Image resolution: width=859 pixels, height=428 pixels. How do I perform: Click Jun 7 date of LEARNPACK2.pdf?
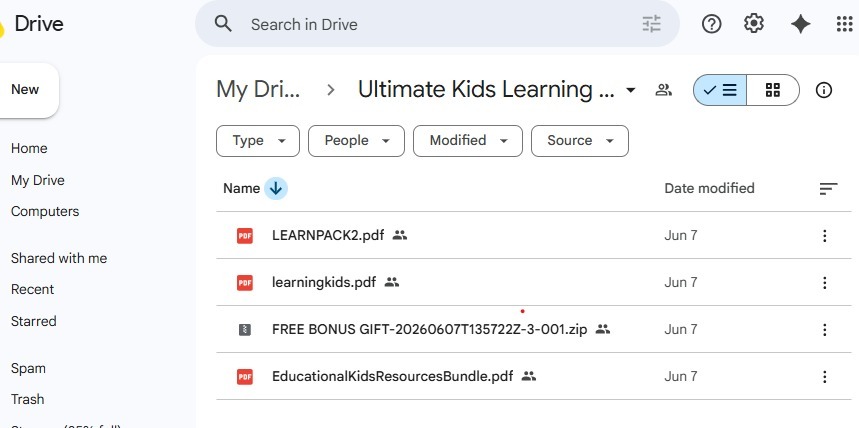(x=681, y=236)
